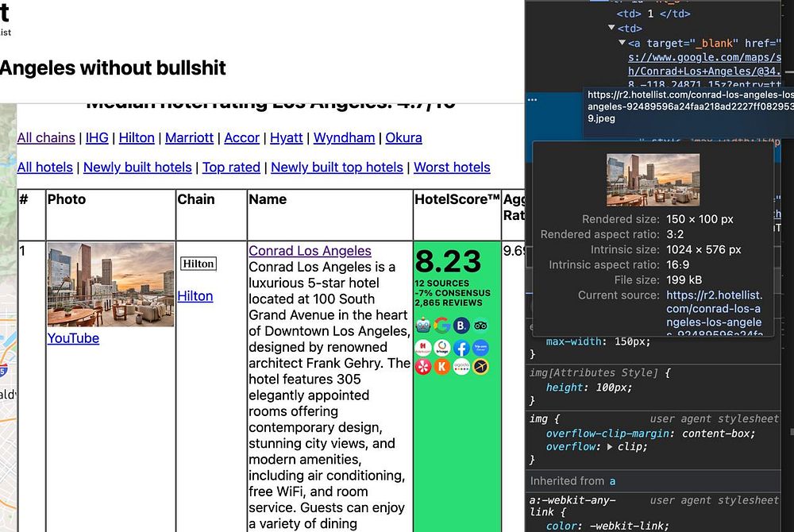Click the '<td> 1 </td>' DOM node
The height and width of the screenshot is (532, 794).
653,13
